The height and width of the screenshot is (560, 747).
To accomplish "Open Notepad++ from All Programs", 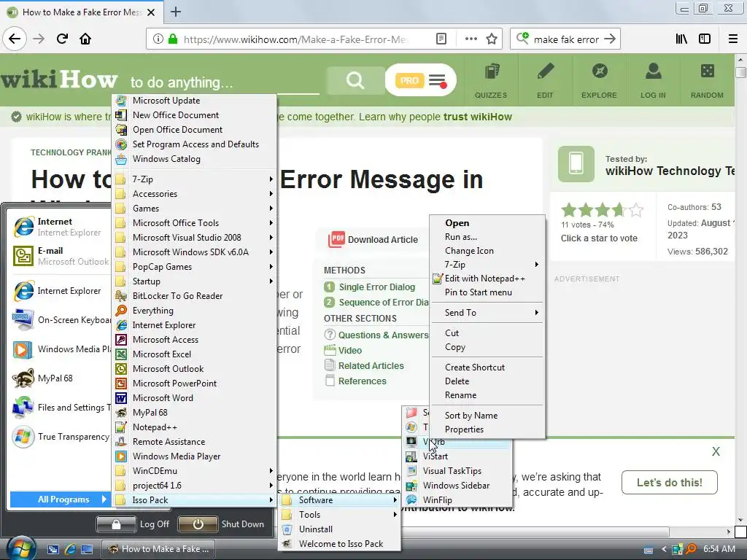I will (194, 427).
